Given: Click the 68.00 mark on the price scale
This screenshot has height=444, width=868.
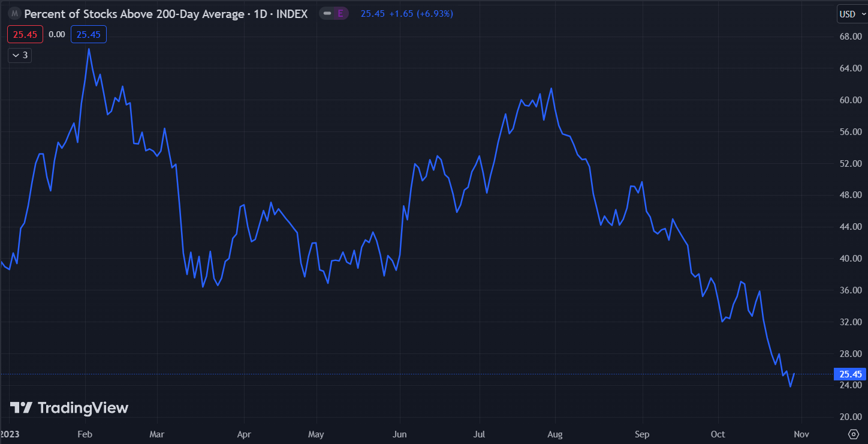Looking at the screenshot, I should point(851,37).
